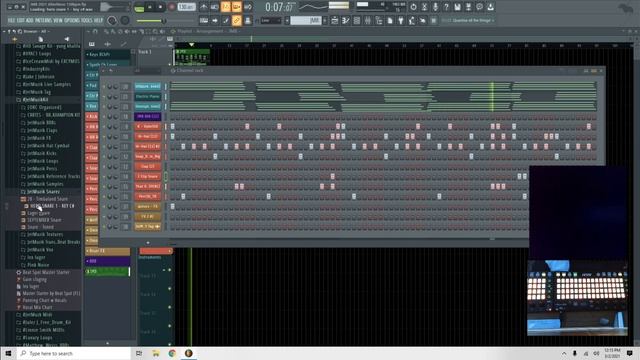Open File Explorer from taskbar
640x360 pixels.
coord(156,353)
